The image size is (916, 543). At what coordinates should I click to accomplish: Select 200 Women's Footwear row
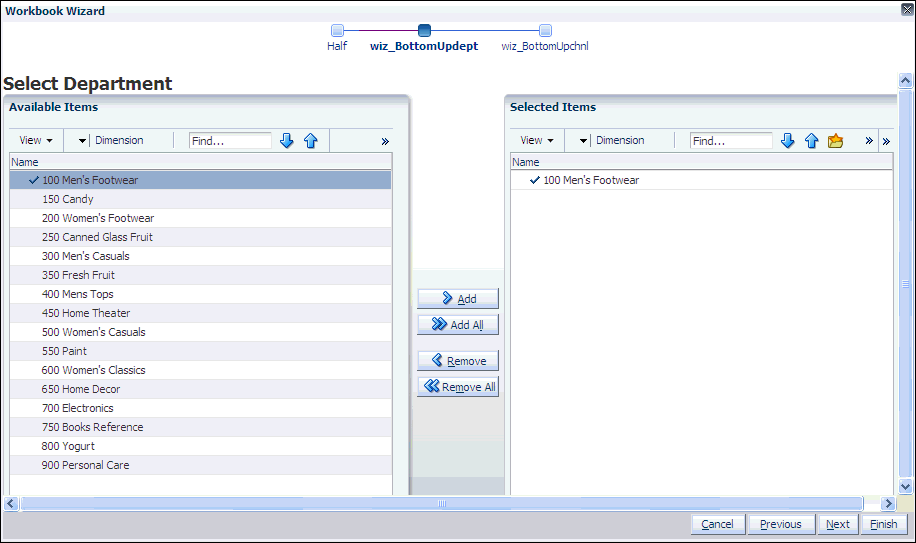click(200, 218)
